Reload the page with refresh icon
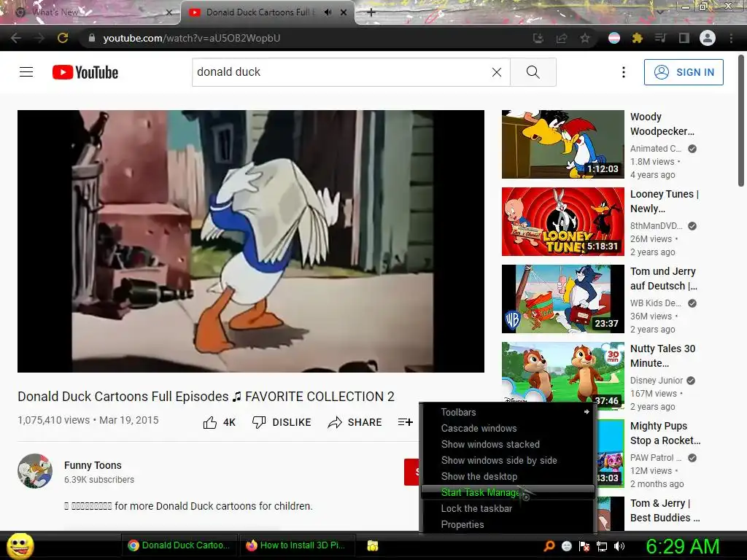747x560 pixels. 63,38
